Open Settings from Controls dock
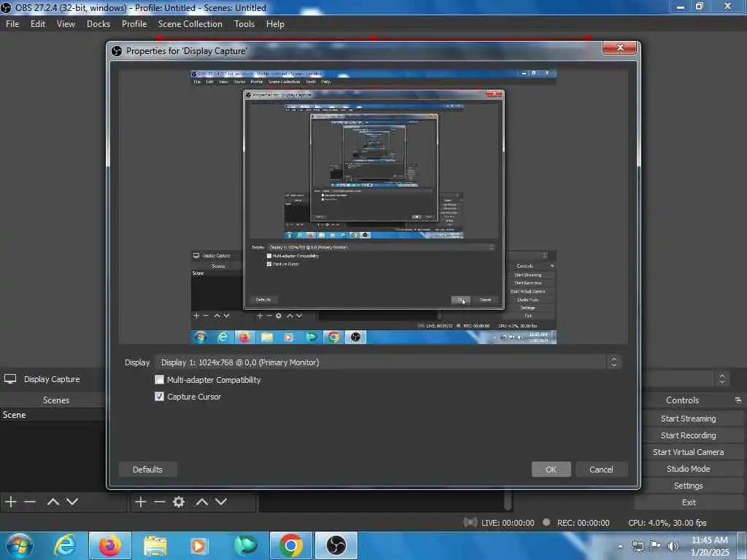This screenshot has height=560, width=747. pyautogui.click(x=689, y=486)
